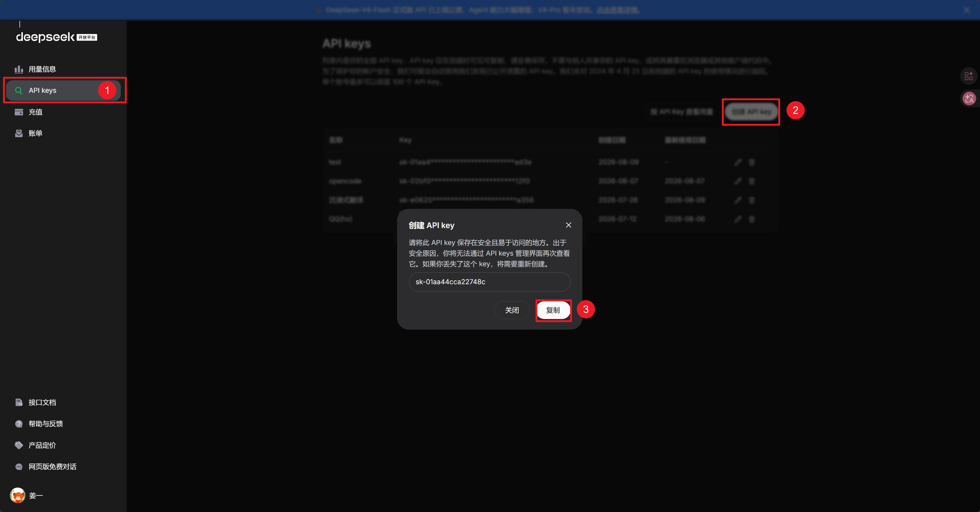Close the 创建 API key dialog with X
Viewport: 980px width, 512px height.
pos(568,225)
